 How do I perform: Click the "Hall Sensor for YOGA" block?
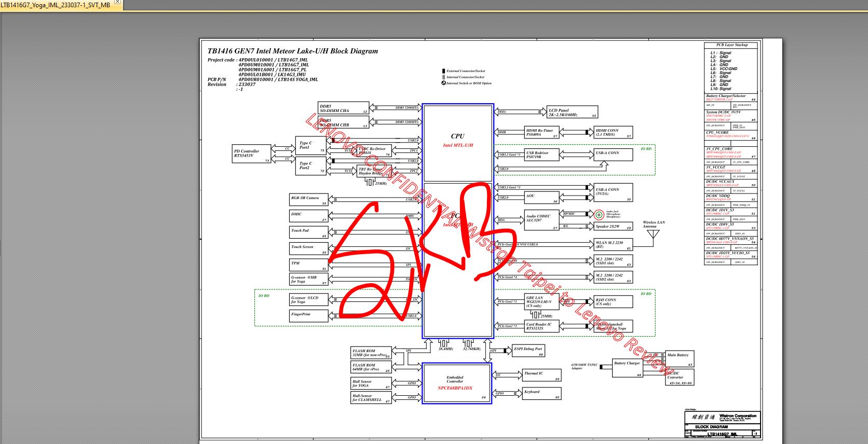pos(371,384)
